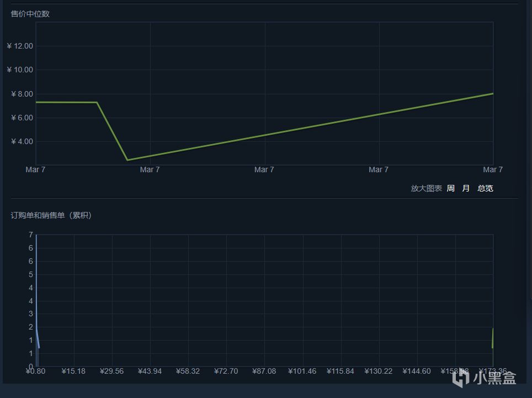Click the corner where the price line starts dropping
Image resolution: width=532 pixels, height=398 pixels.
pyautogui.click(x=97, y=102)
